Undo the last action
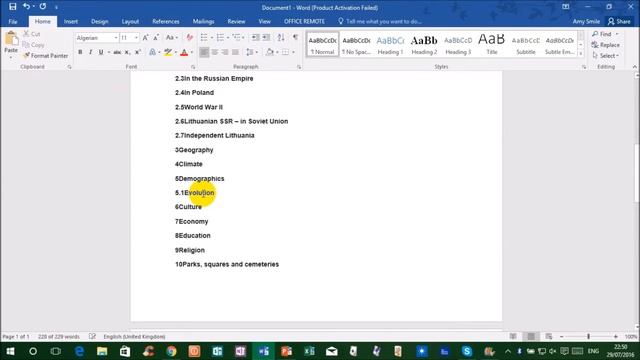This screenshot has height=360, width=640. [26, 7]
